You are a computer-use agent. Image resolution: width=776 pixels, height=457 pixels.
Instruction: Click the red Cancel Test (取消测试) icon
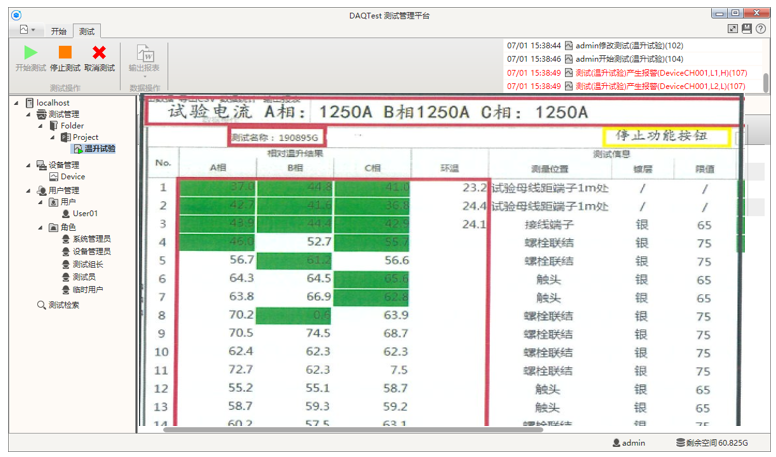pyautogui.click(x=98, y=53)
